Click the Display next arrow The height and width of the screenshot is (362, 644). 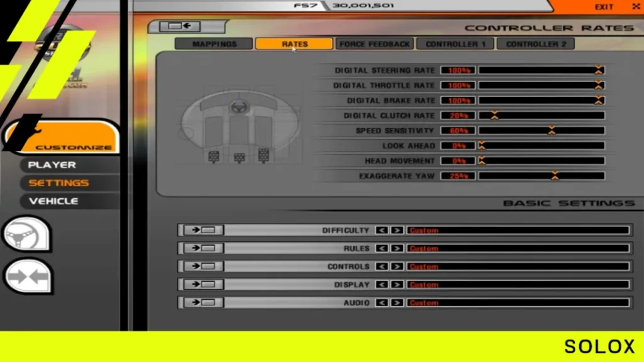(397, 285)
